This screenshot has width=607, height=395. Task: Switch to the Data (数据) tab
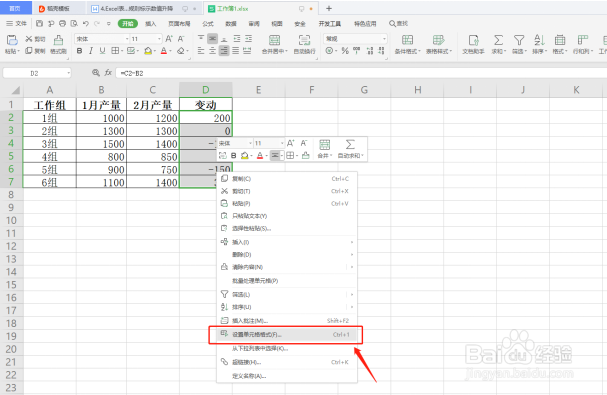coord(231,24)
